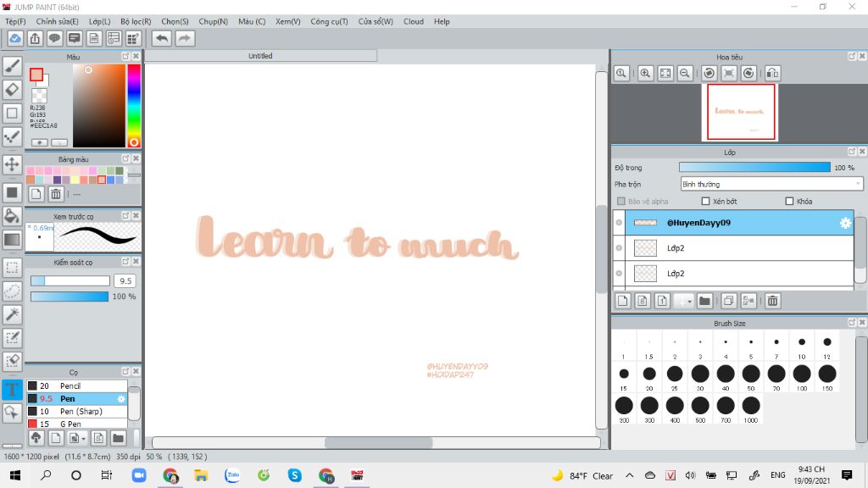Screen dimensions: 868x488
Task: Enable the Xén bớt checkbox
Action: pos(706,202)
